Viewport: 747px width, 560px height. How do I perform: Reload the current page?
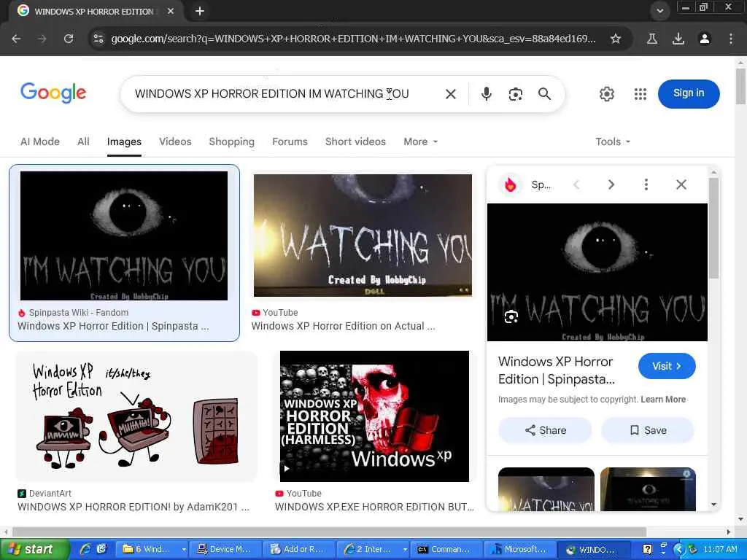coord(69,39)
